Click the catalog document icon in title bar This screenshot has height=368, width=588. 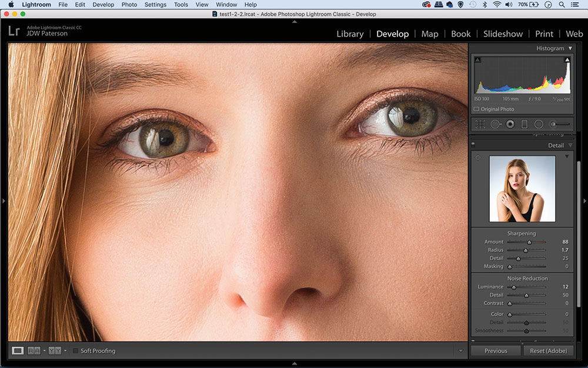click(x=215, y=14)
